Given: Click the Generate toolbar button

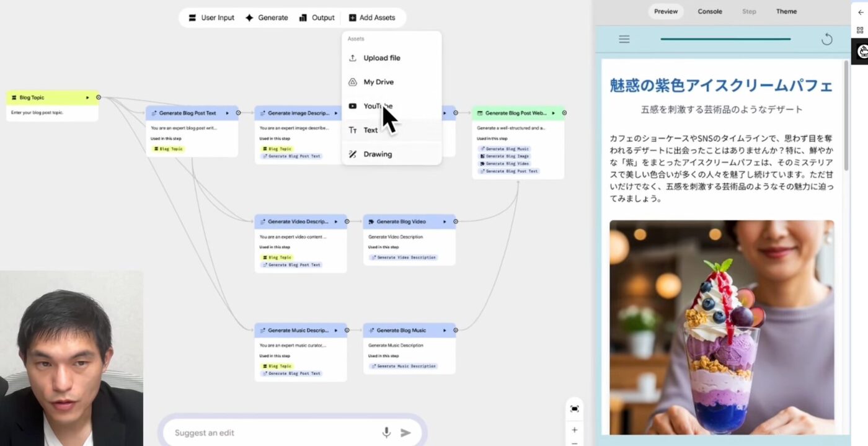Looking at the screenshot, I should coord(267,17).
